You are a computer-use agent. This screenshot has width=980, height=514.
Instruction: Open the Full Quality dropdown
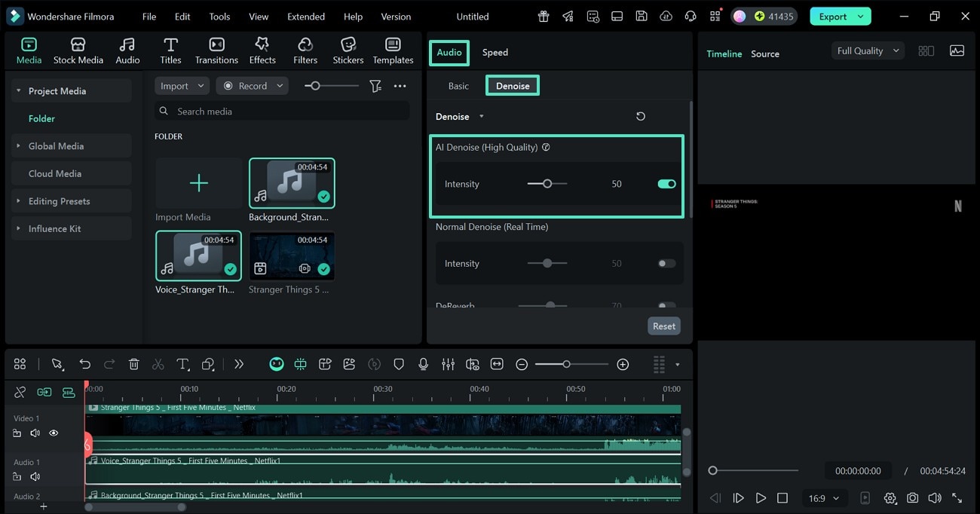click(865, 50)
